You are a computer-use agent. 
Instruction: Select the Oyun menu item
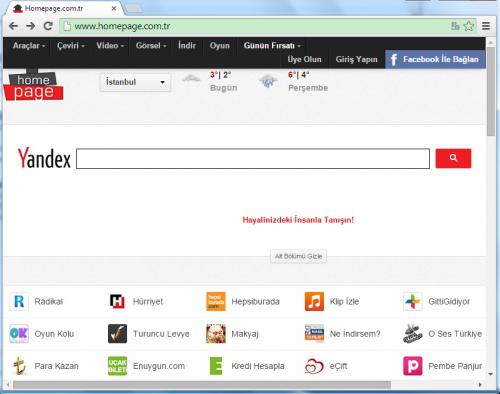pos(219,46)
